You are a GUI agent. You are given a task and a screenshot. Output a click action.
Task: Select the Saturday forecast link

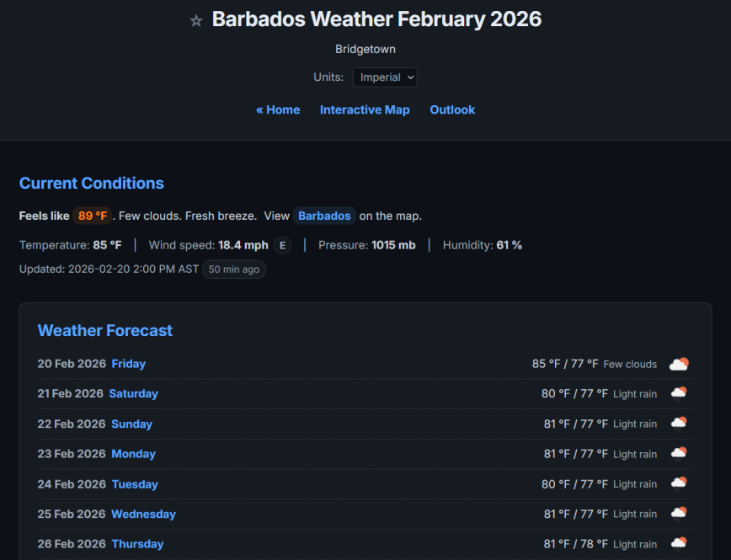(133, 393)
